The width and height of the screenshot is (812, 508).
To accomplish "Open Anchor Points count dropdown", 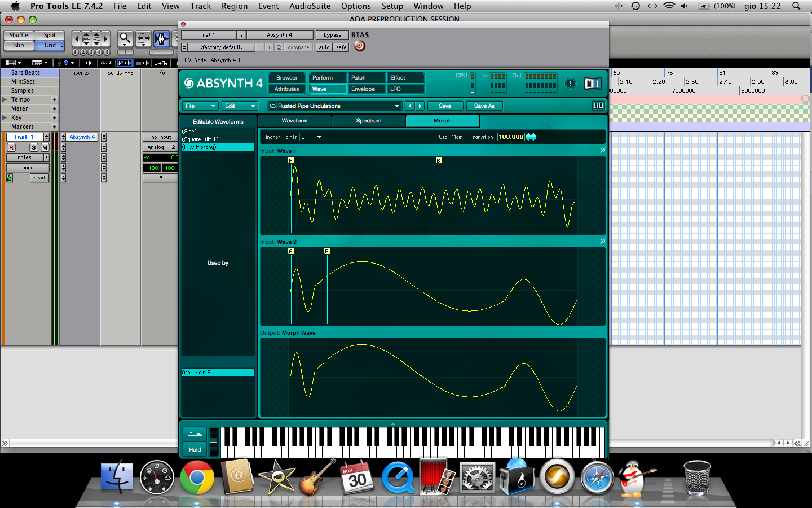I will point(312,137).
